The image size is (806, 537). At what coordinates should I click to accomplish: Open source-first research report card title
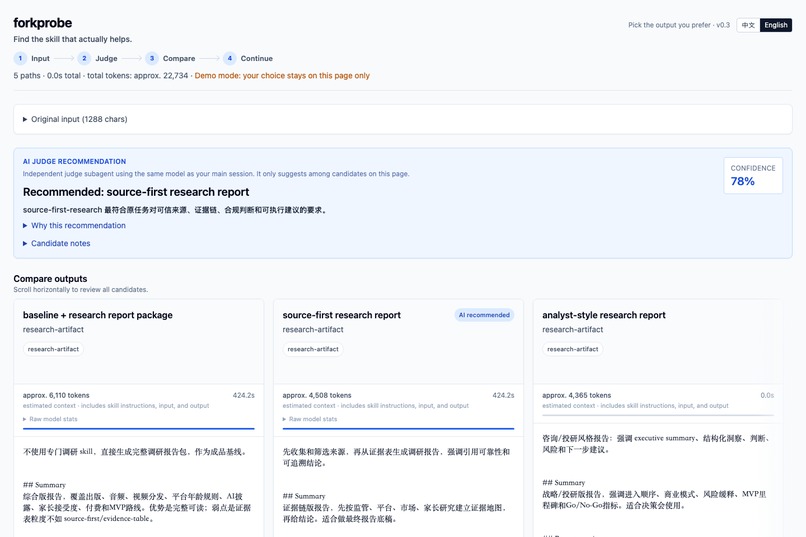click(341, 315)
